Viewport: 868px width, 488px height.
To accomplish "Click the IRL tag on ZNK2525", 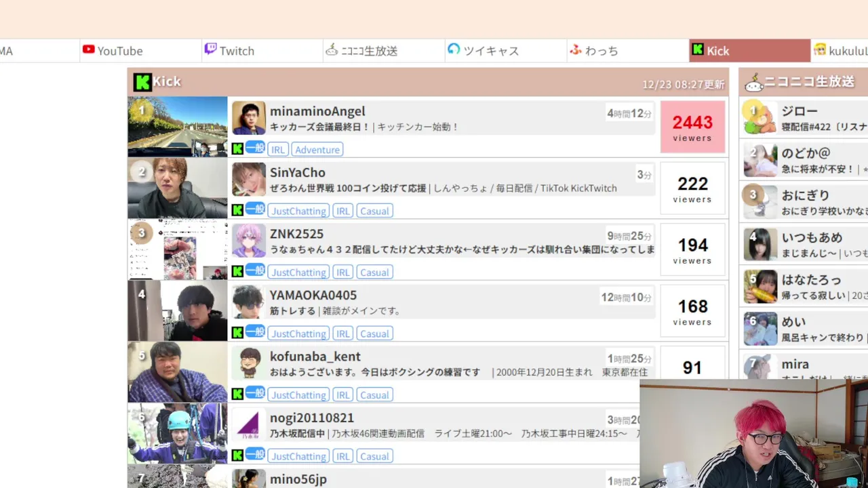I will [x=343, y=272].
